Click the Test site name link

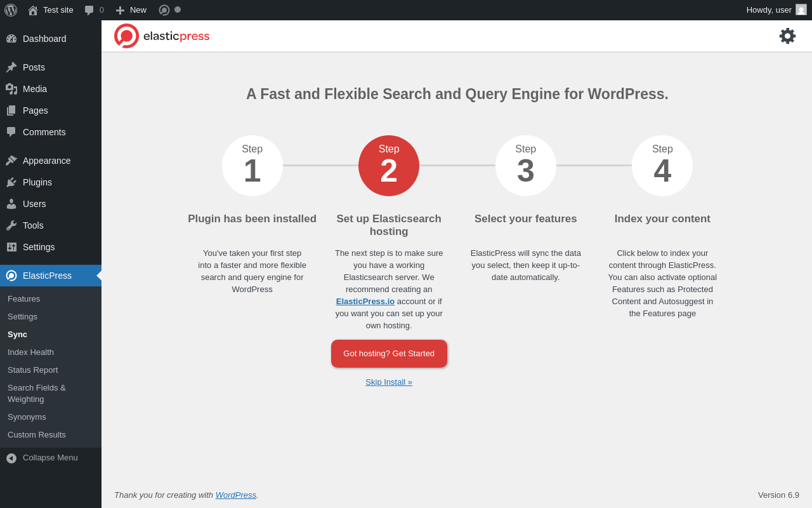click(x=58, y=10)
